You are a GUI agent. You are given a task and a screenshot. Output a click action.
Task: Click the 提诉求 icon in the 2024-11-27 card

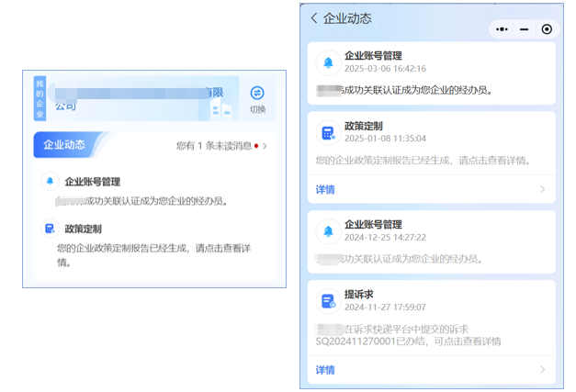pos(328,301)
